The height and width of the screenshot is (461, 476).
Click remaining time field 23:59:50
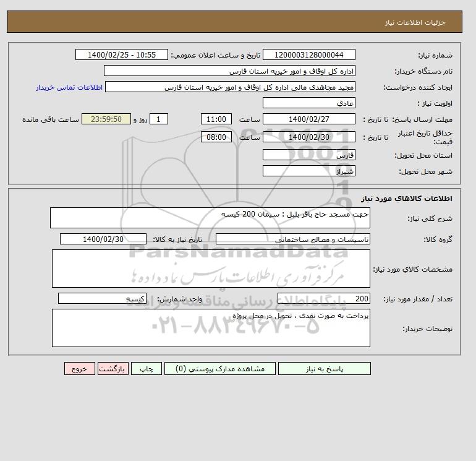point(106,119)
